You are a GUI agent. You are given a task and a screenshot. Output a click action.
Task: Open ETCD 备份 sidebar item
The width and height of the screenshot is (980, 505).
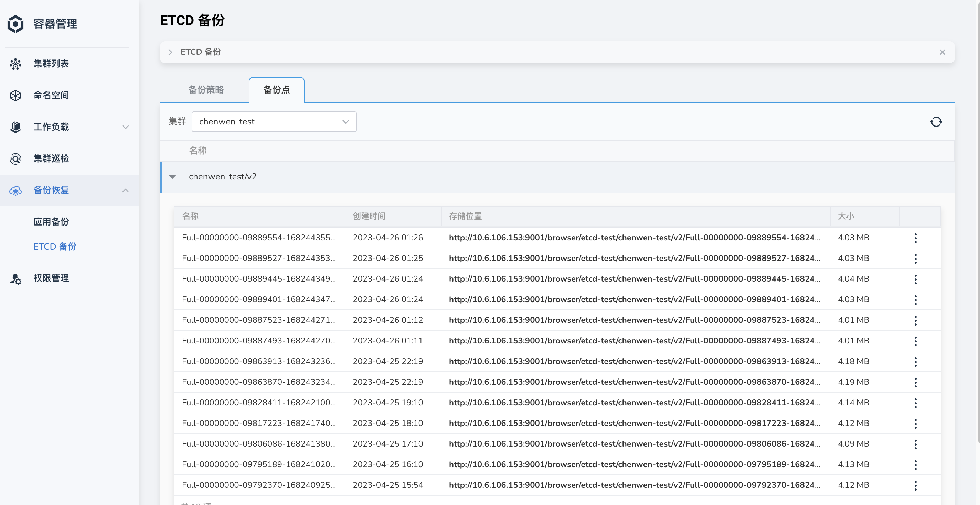coord(55,246)
